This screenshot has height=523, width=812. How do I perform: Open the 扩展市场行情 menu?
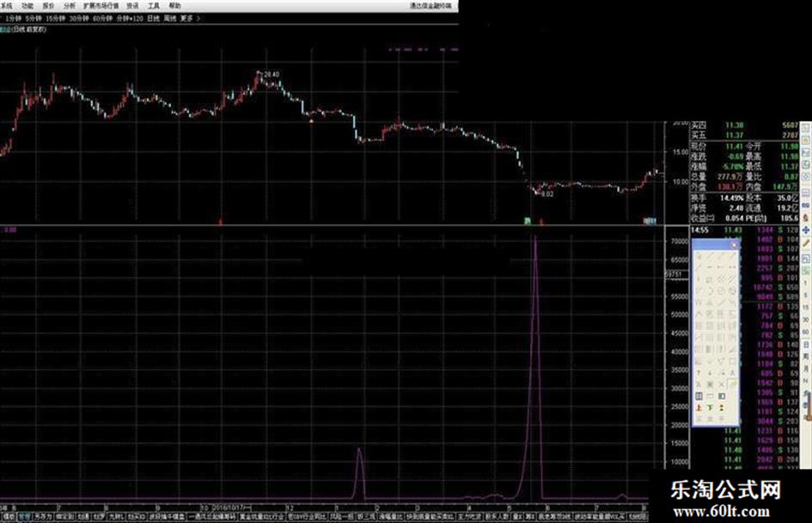pyautogui.click(x=101, y=6)
